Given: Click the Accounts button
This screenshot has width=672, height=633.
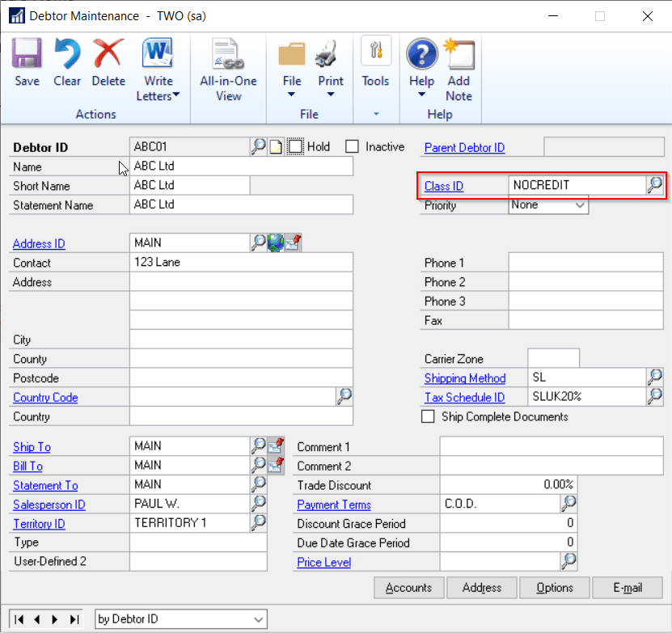Looking at the screenshot, I should click(x=408, y=588).
